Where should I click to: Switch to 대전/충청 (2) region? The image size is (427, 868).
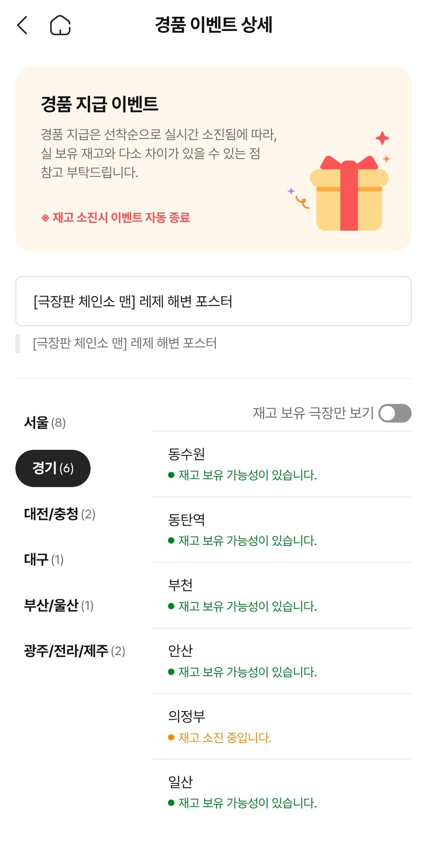[x=60, y=514]
